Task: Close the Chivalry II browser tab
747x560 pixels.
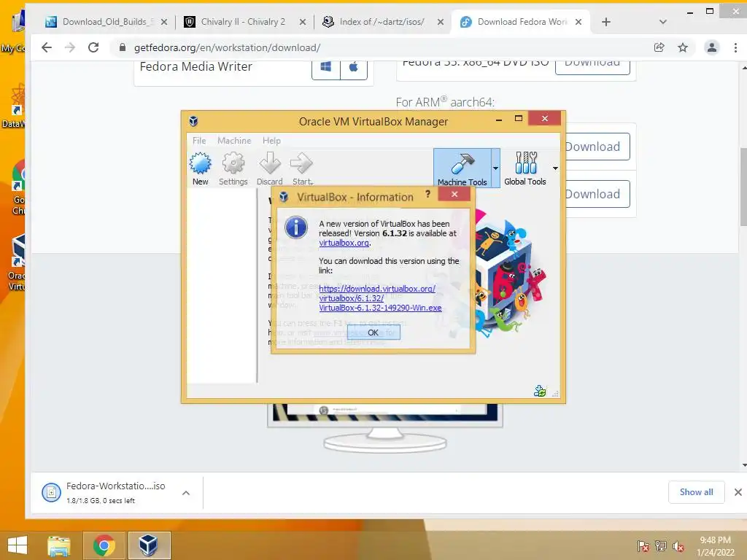Action: coord(303,22)
